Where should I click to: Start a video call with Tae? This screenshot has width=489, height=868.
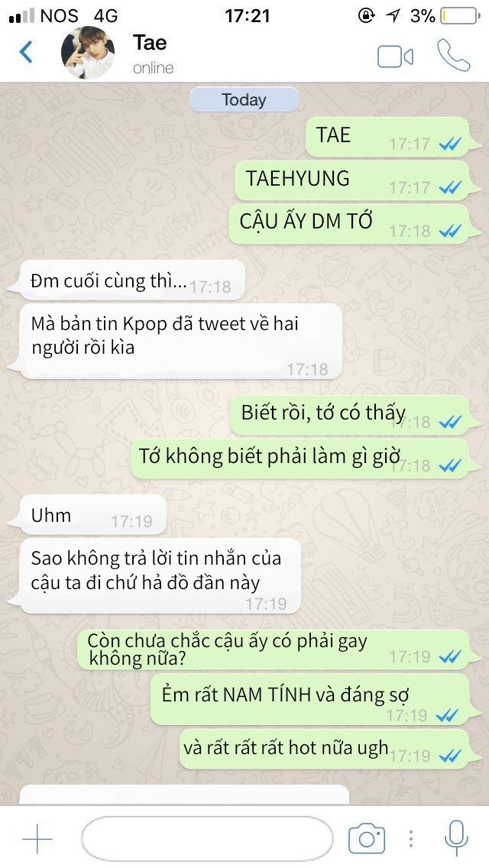[x=396, y=57]
